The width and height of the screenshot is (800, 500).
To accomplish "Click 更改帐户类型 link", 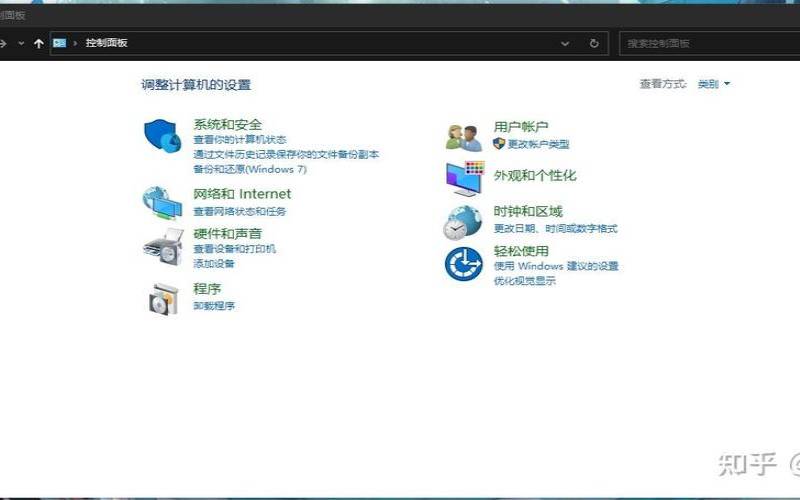I will click(538, 144).
